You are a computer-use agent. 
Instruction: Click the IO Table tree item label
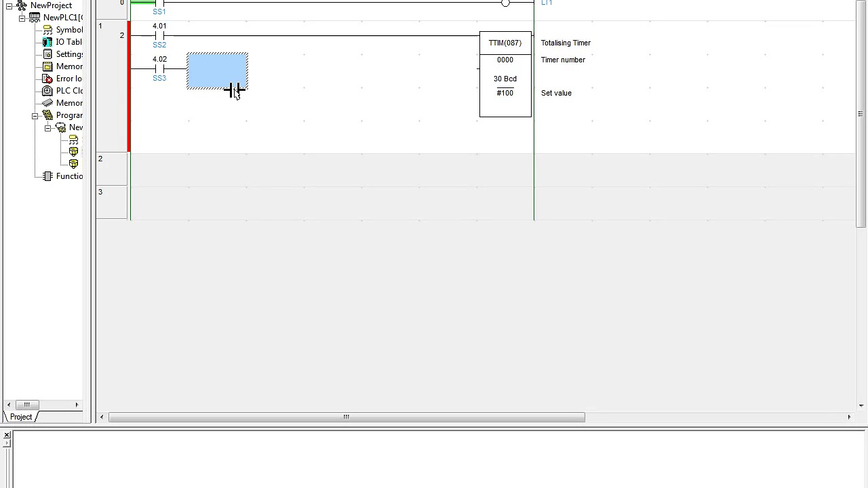(69, 42)
